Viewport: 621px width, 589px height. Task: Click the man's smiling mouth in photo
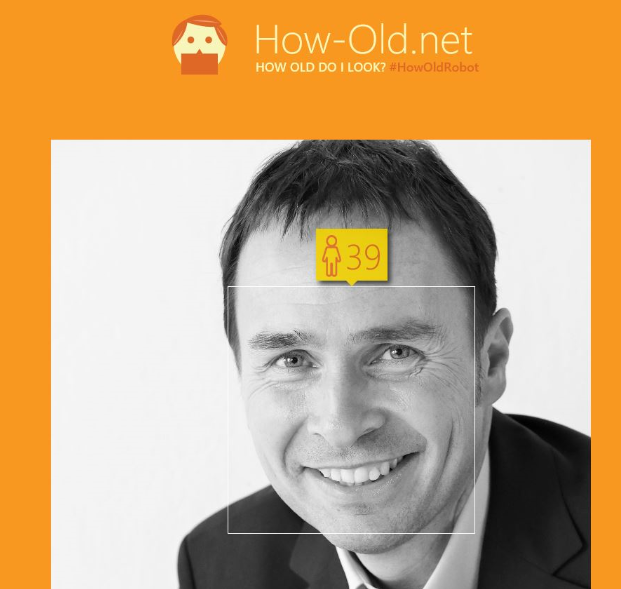pos(358,469)
